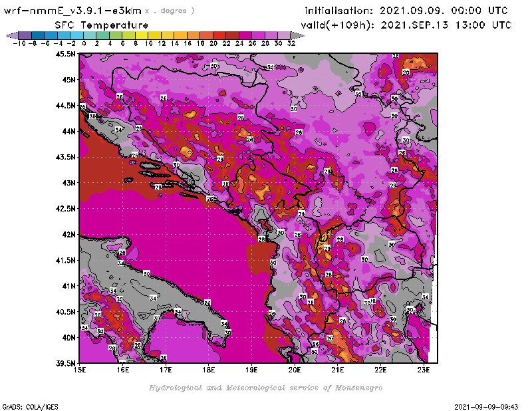
Task: Click the GrADS: COLA/IGES credit text
Action: coord(30,407)
